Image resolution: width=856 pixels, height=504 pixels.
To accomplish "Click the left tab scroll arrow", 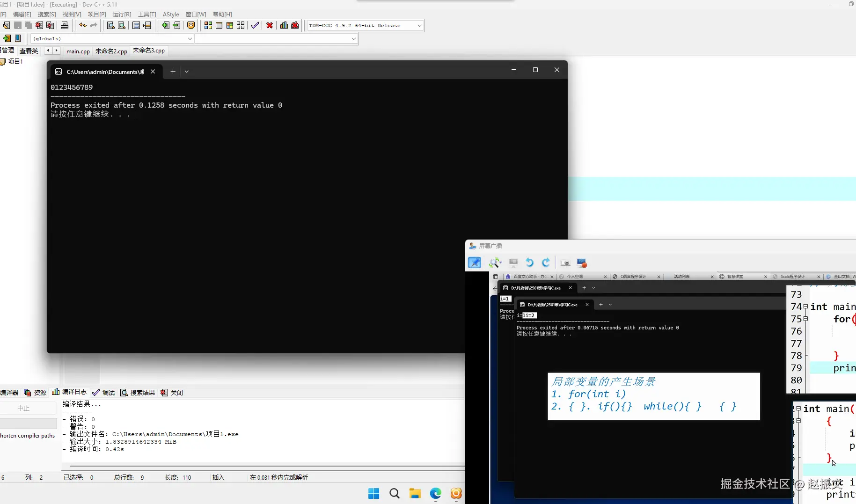I will [48, 50].
